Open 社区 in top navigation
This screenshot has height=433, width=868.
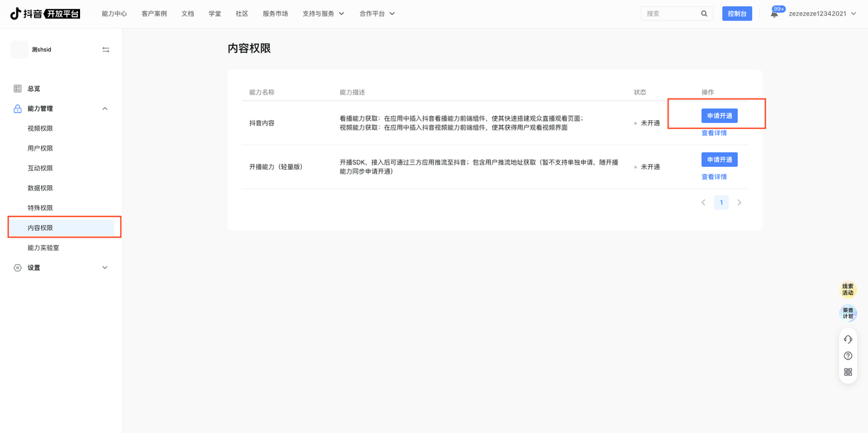tap(242, 14)
